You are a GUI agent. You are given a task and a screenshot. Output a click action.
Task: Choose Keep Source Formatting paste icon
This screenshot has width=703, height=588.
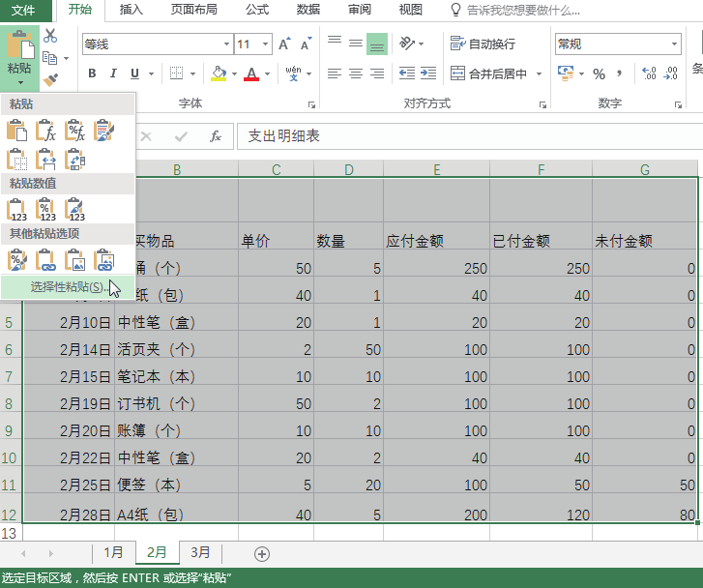coord(103,131)
